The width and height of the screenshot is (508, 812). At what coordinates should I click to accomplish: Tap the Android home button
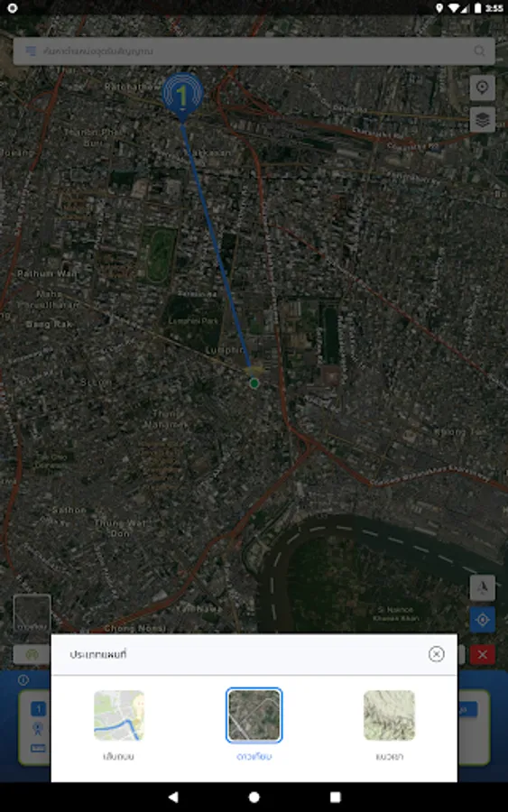(x=254, y=797)
